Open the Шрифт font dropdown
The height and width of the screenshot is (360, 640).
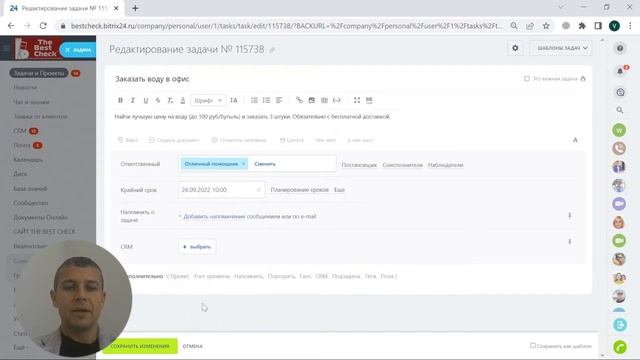click(x=208, y=100)
